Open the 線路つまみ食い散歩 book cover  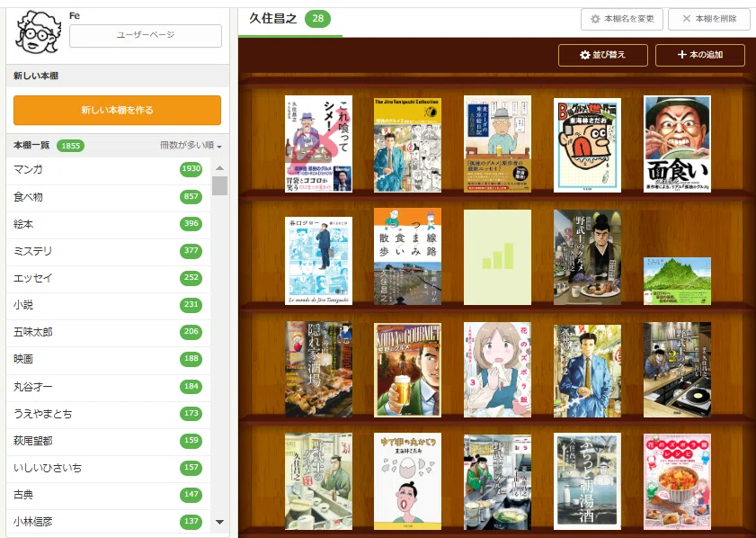point(407,256)
